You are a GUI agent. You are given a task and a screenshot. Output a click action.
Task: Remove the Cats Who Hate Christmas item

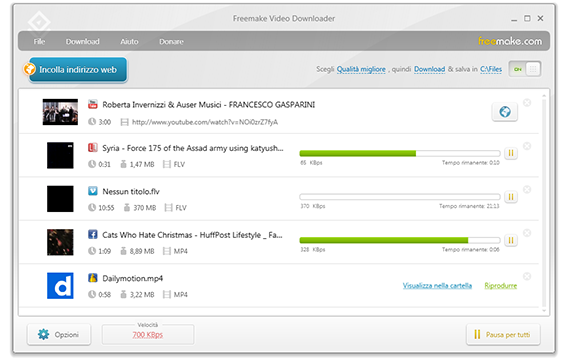coord(527,233)
